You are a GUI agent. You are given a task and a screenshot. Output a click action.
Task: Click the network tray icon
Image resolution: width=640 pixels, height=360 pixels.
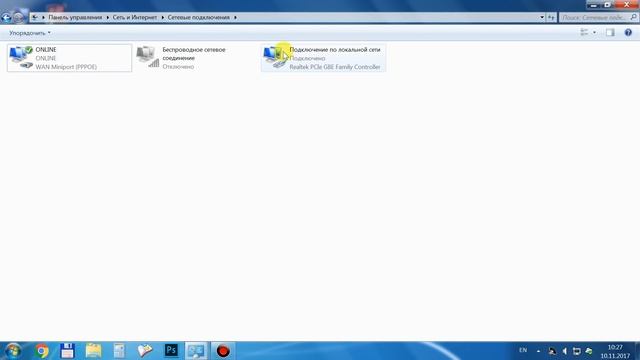click(576, 351)
